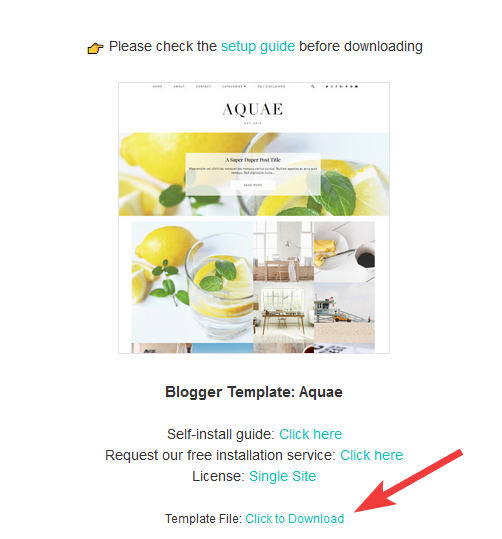The image size is (502, 539).
Task: Click Read More button on the featured post
Action: coord(253,185)
